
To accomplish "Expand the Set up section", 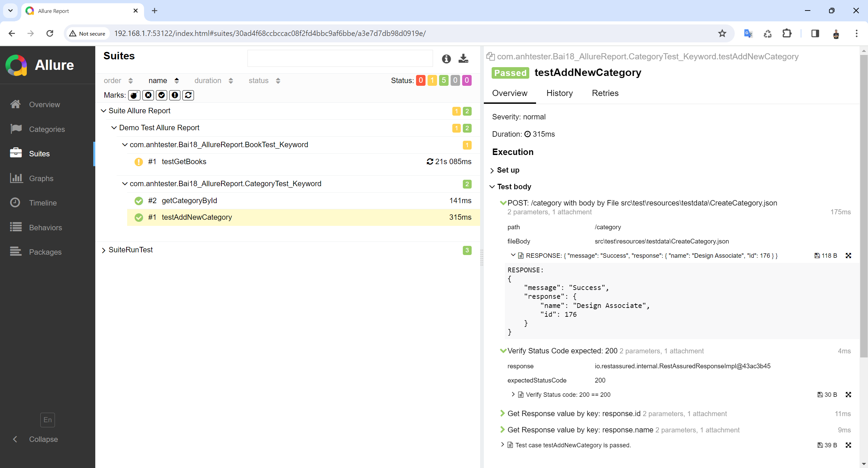I will 505,170.
